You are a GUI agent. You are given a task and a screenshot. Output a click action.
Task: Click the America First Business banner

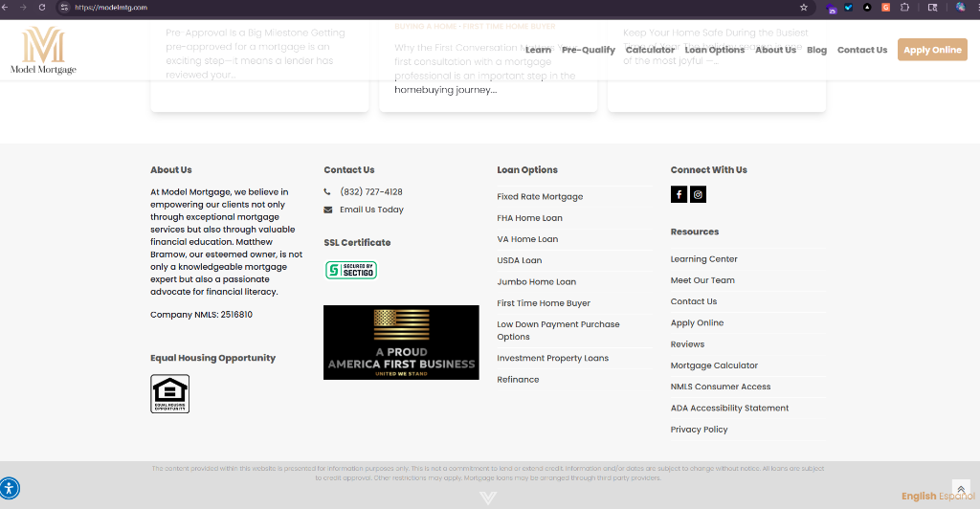(x=401, y=343)
